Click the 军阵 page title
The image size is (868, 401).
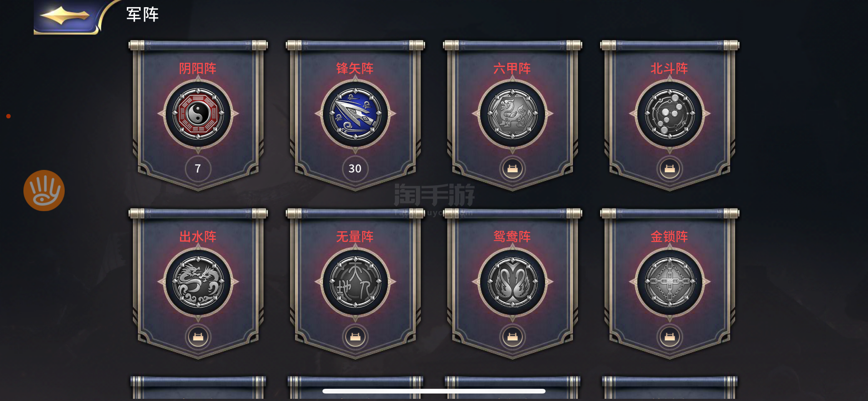click(142, 14)
